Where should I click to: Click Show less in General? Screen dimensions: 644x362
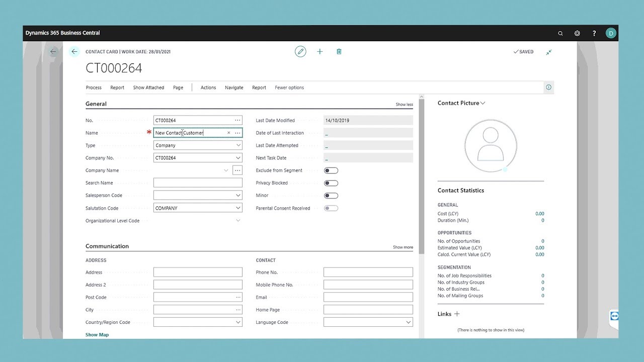coord(404,105)
